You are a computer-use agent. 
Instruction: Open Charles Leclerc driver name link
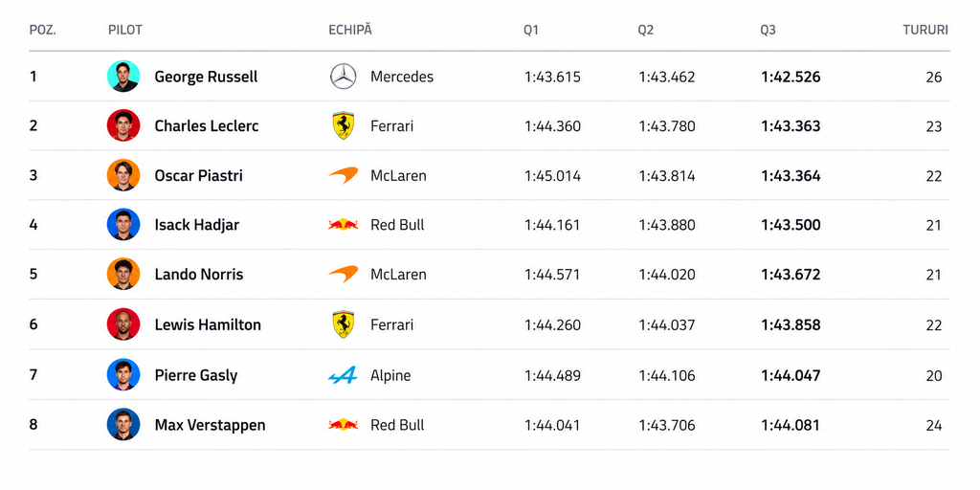(207, 125)
